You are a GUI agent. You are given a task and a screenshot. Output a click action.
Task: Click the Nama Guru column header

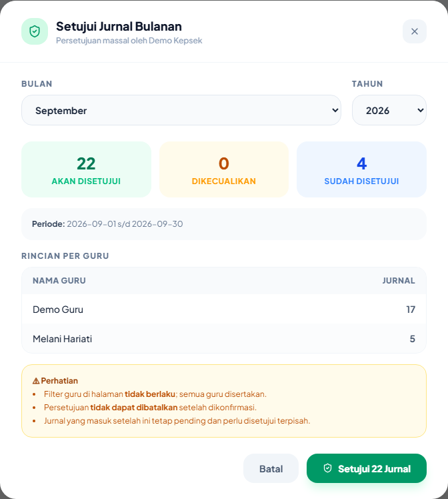point(59,281)
